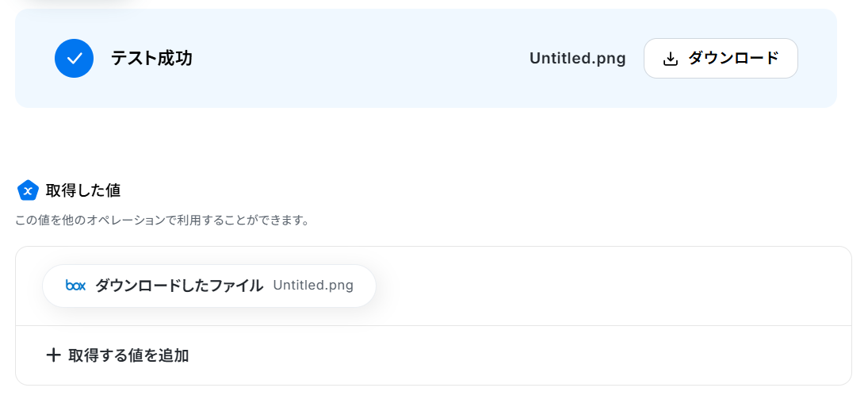Image resolution: width=868 pixels, height=403 pixels.
Task: Click the description text under 取得した値
Action: click(x=162, y=220)
